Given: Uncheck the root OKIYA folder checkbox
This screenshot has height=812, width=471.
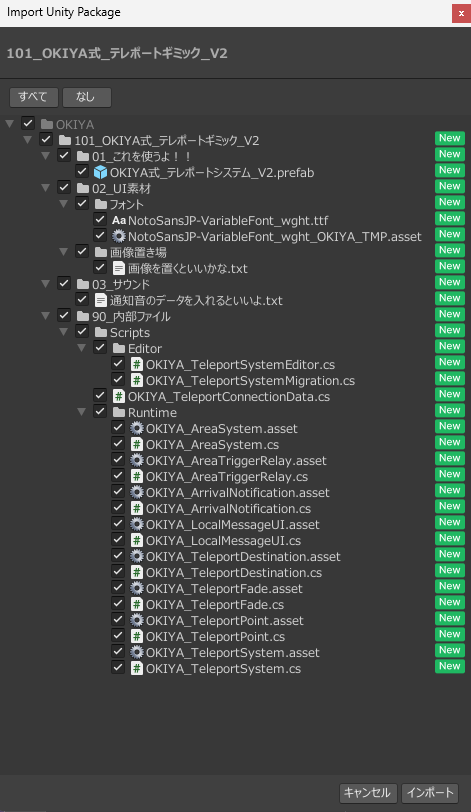Looking at the screenshot, I should 28,123.
